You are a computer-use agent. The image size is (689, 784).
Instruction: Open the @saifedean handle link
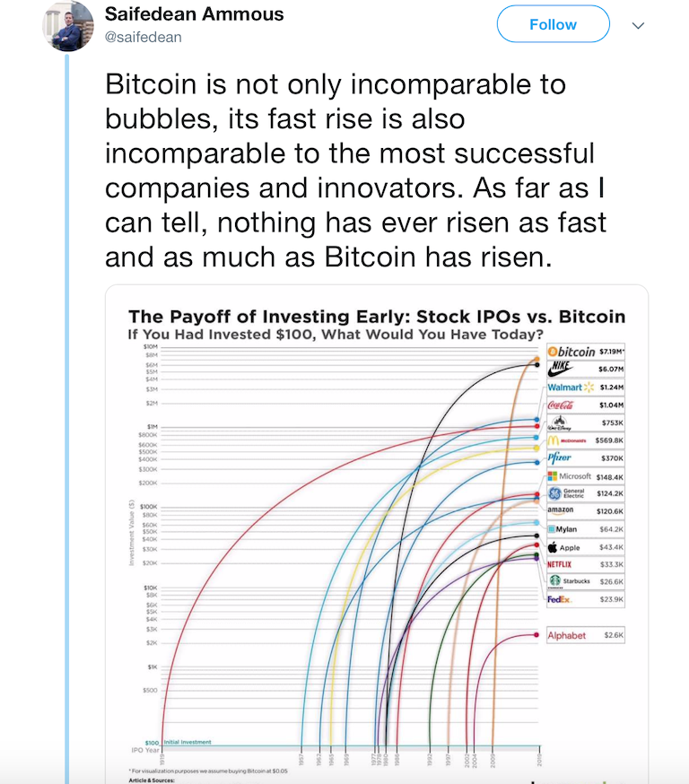[143, 37]
